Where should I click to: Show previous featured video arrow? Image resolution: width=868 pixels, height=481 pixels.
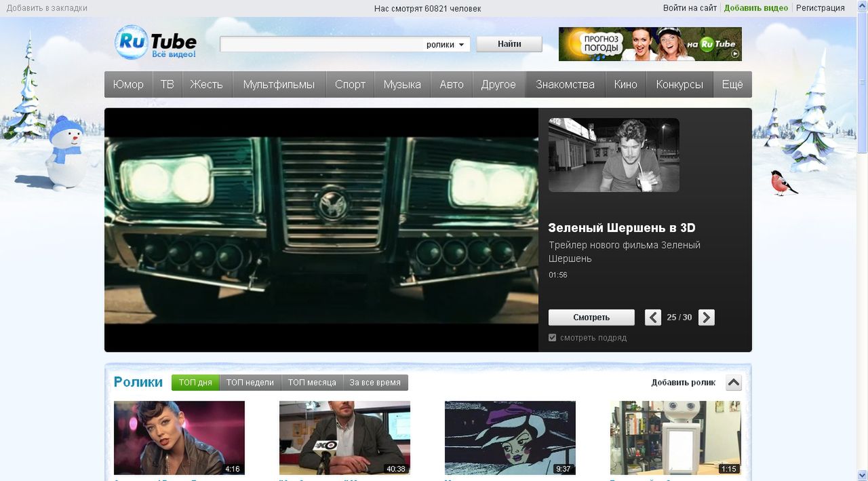tap(653, 318)
